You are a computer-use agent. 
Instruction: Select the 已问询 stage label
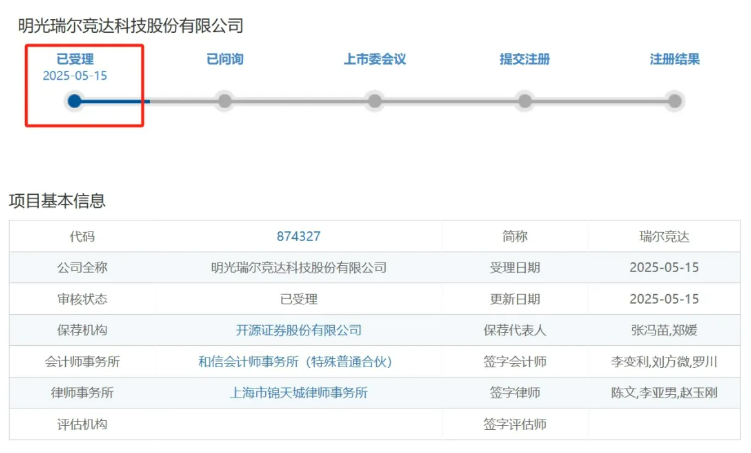coord(225,59)
